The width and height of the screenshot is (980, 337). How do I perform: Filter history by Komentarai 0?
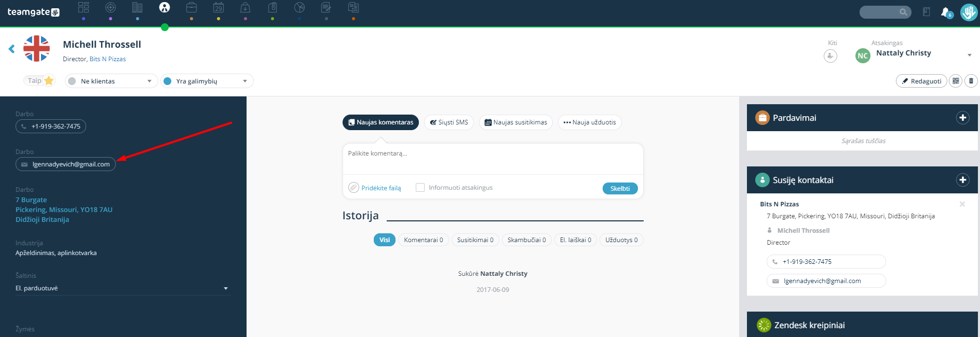click(424, 240)
